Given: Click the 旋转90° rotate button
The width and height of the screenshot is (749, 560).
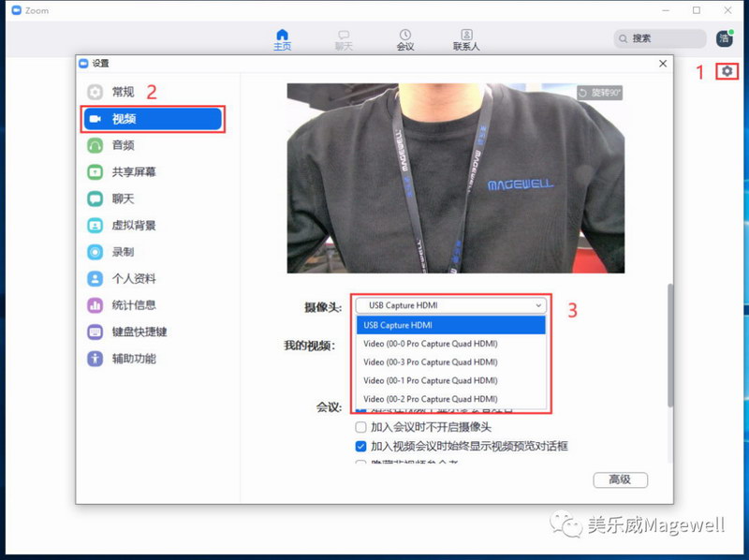Looking at the screenshot, I should pos(599,93).
